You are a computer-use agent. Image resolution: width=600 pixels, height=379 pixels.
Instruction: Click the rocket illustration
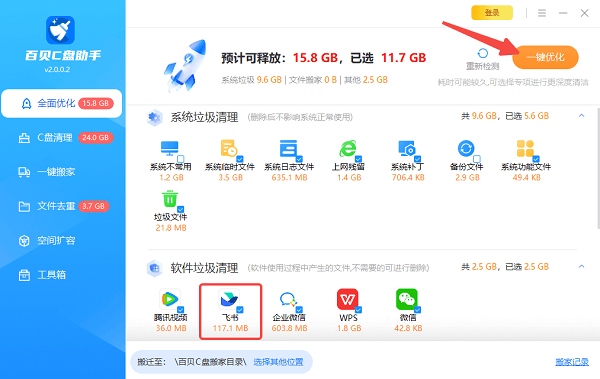point(186,66)
